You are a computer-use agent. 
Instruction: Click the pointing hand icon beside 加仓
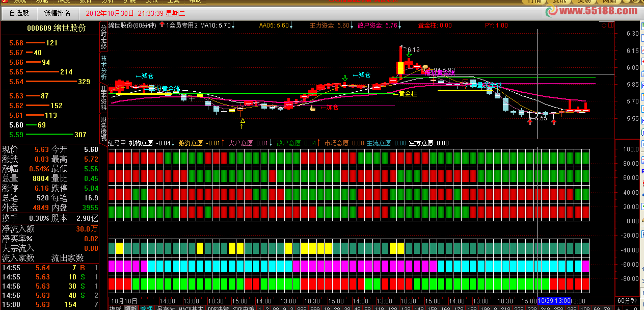313,108
